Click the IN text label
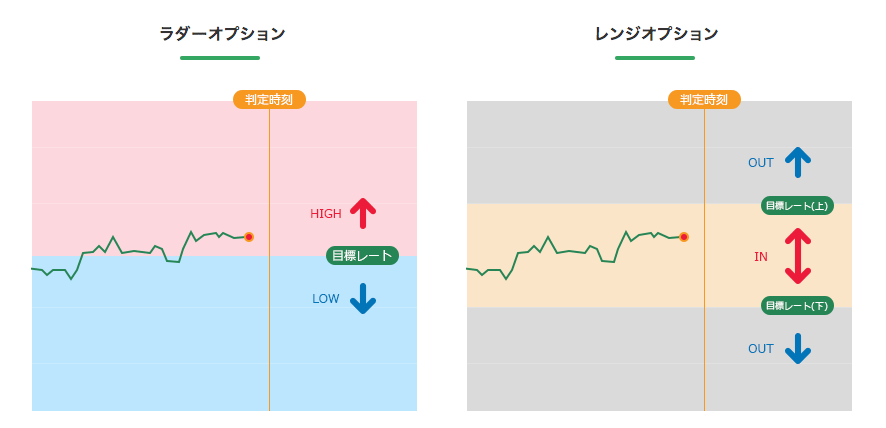The image size is (886, 428). tap(761, 257)
